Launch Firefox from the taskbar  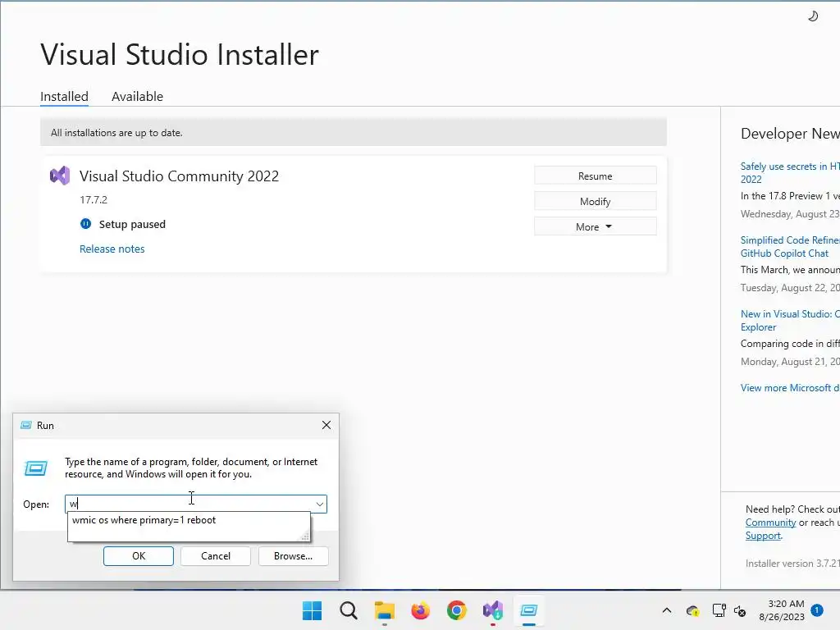[x=421, y=610]
